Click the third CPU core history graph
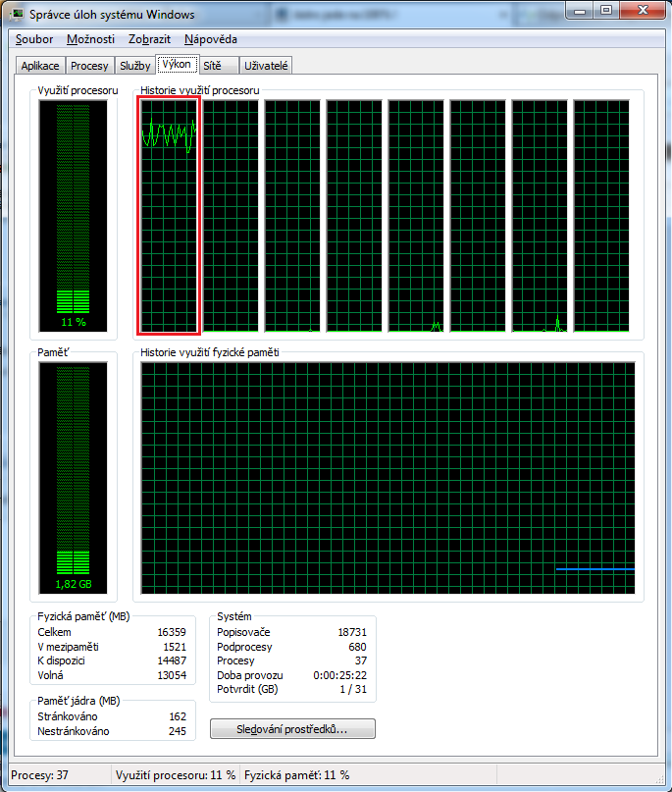The width and height of the screenshot is (672, 792). 292,216
